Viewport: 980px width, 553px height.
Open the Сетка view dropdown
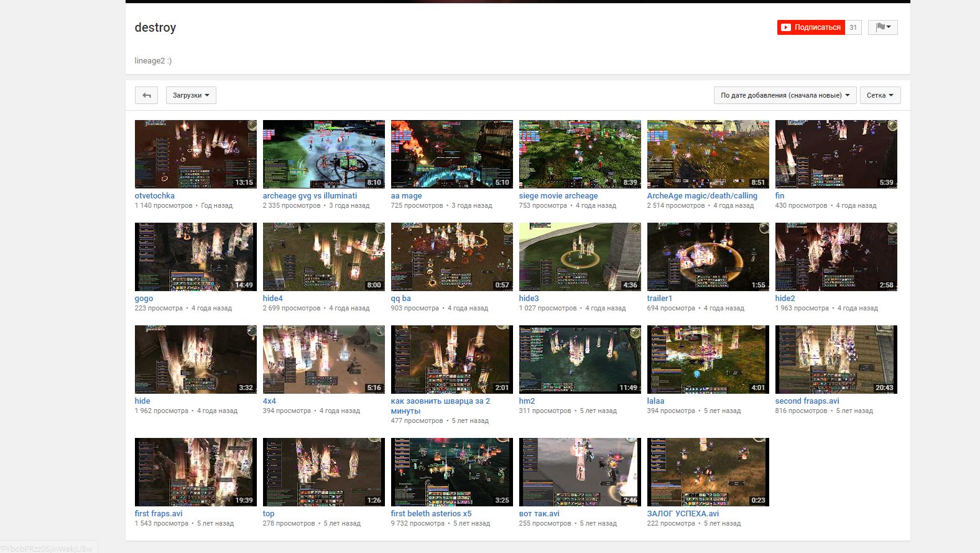coord(880,95)
